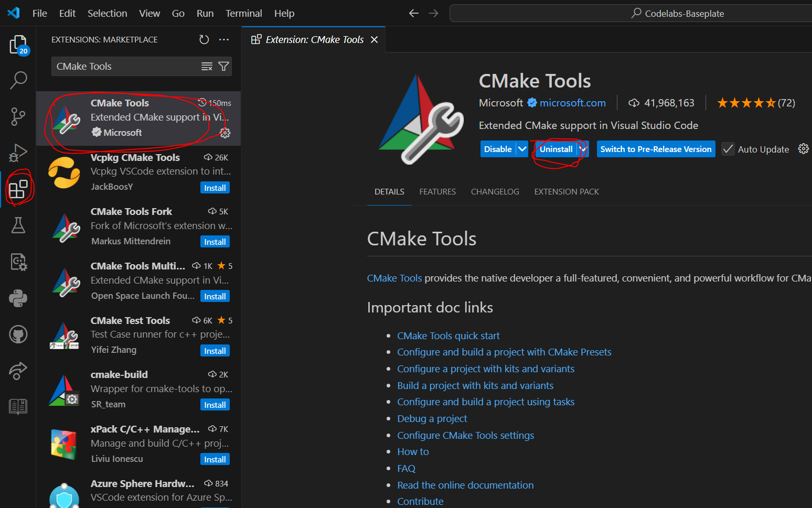Image resolution: width=812 pixels, height=508 pixels.
Task: Click the CMake Tools search input field
Action: [x=126, y=66]
